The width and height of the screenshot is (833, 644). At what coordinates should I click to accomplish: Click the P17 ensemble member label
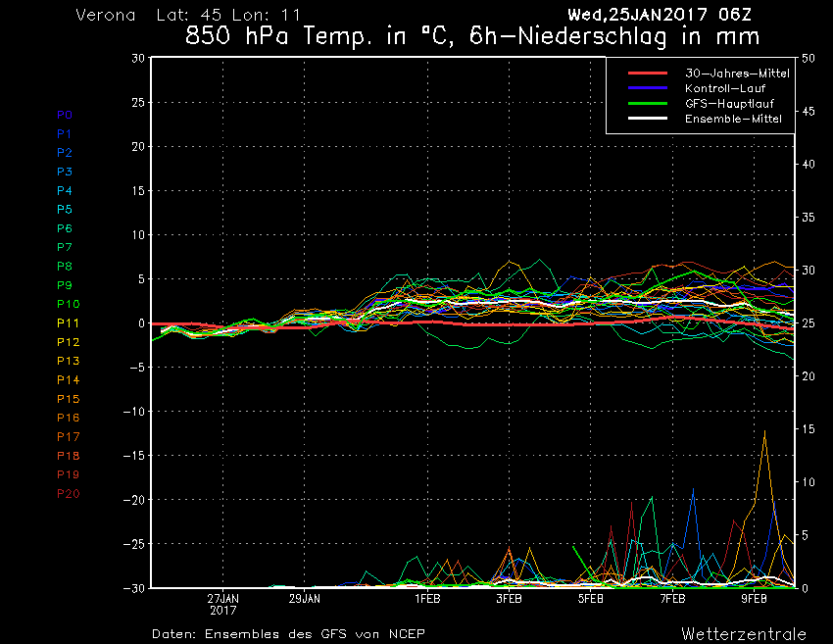[x=68, y=437]
